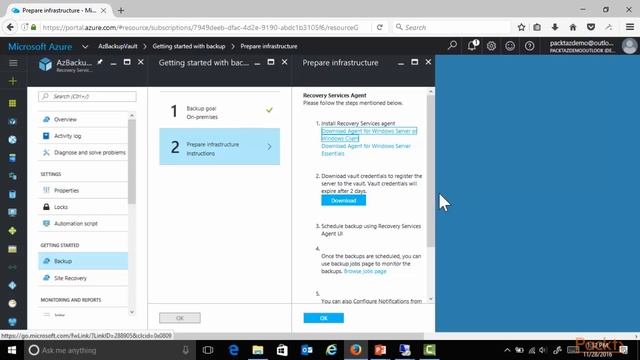The image size is (640, 360).
Task: Click the Task View taskbar icon
Action: click(x=208, y=350)
